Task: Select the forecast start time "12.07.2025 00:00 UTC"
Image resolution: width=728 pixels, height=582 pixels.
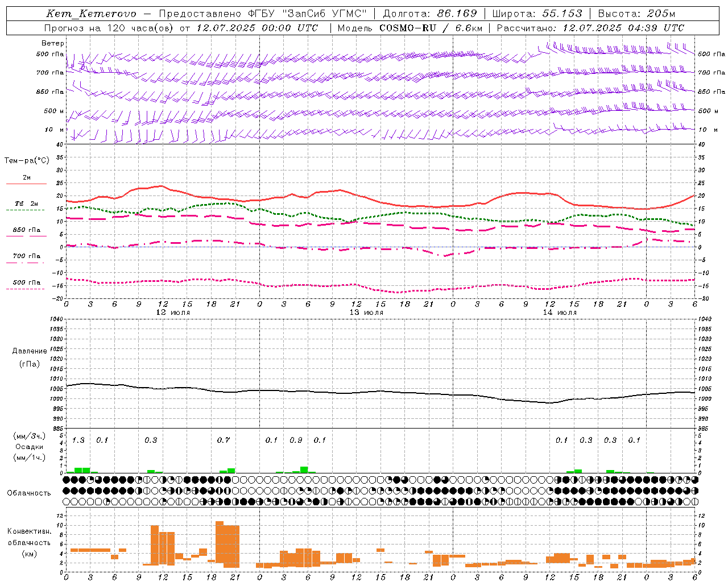Action: click(x=257, y=28)
